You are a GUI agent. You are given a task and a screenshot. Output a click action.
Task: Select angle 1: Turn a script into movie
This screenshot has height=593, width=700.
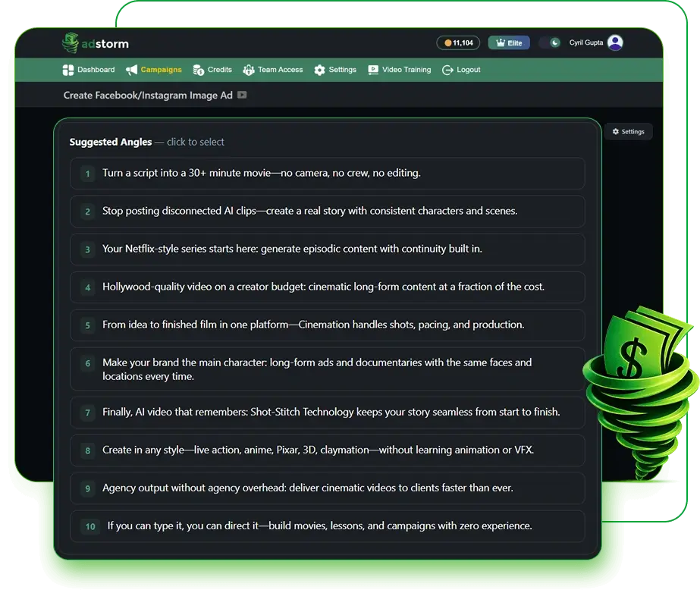point(327,173)
